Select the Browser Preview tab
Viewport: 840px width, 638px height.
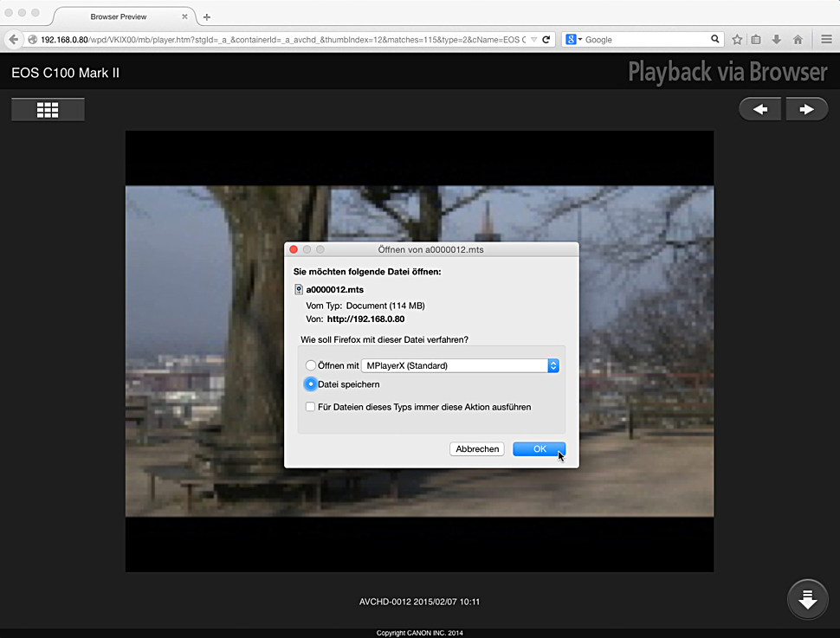click(119, 16)
